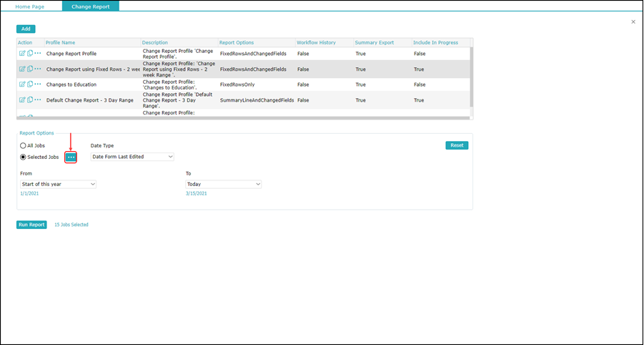The image size is (644, 345).
Task: Sort by the Report Options column header
Action: pos(237,42)
